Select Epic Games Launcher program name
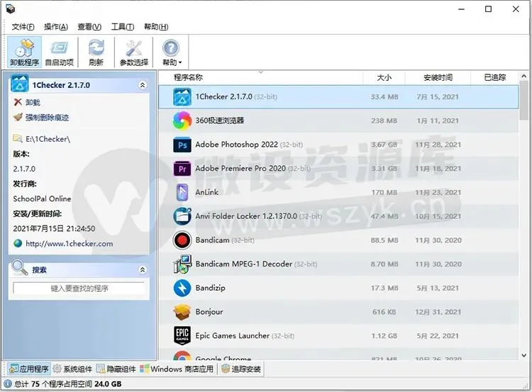The width and height of the screenshot is (532, 392). point(233,336)
